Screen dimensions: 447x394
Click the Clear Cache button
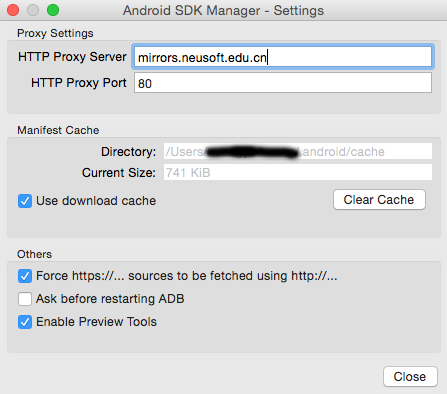(379, 200)
